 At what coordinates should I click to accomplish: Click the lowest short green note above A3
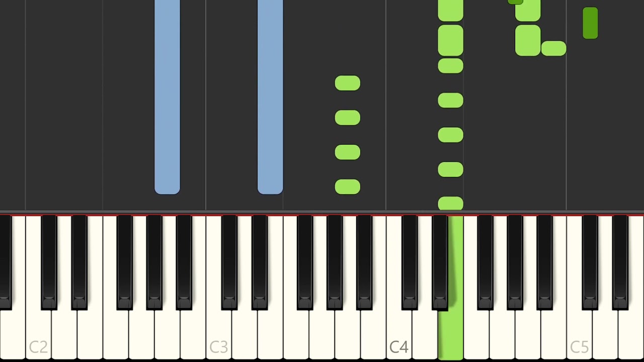coord(348,187)
